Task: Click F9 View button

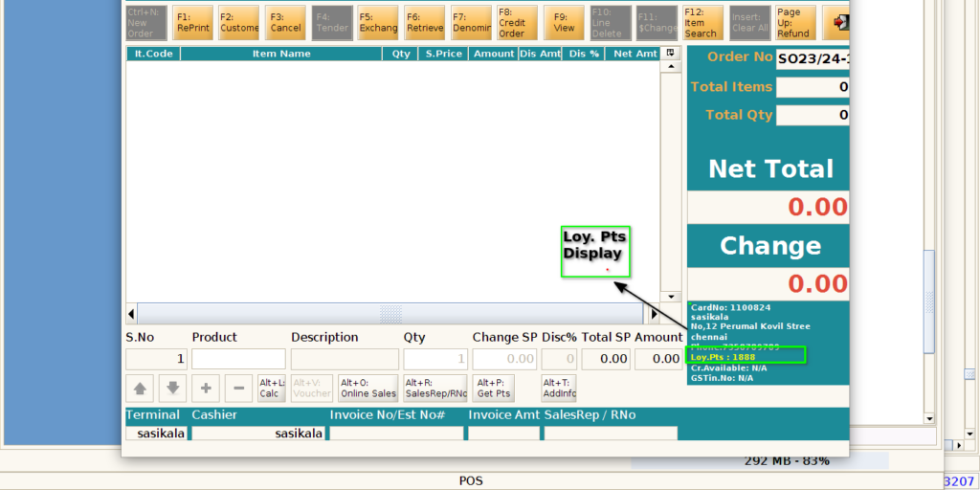Action: [564, 23]
